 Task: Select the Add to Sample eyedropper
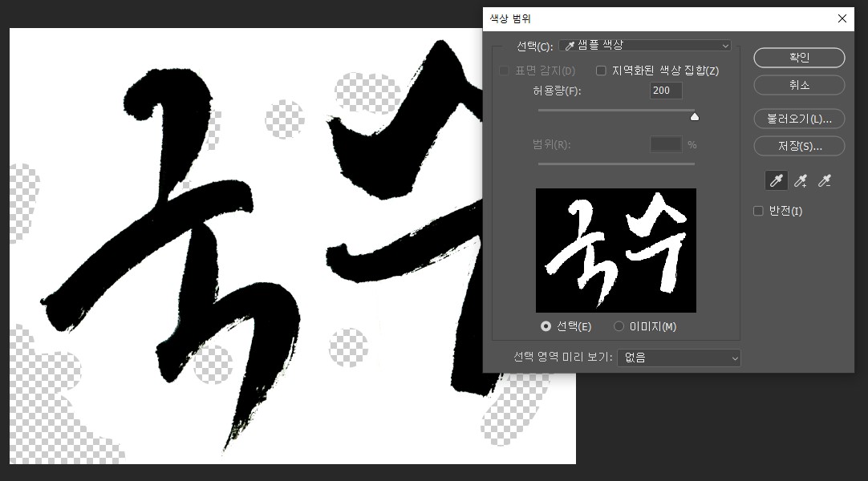(x=801, y=180)
